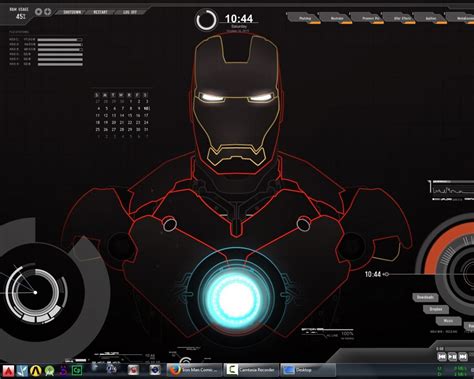Open the purple icon left of Cp in taskbar

[63, 371]
